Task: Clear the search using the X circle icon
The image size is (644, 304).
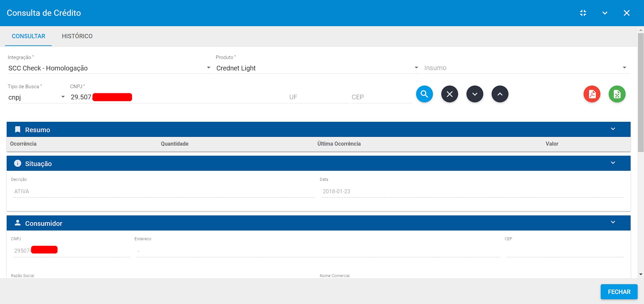Action: point(449,94)
